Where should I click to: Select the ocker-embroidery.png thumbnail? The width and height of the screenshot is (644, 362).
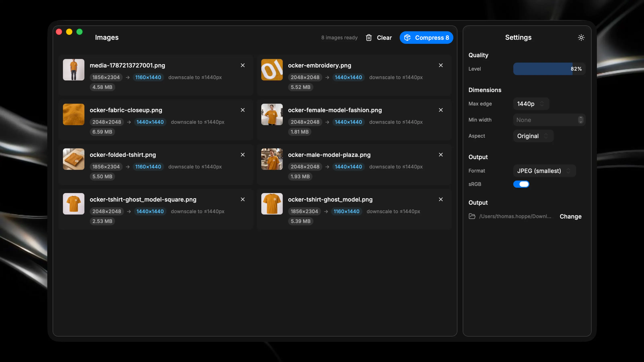272,70
